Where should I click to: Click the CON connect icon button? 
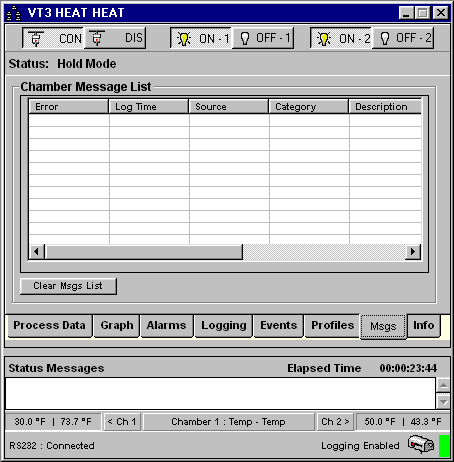tap(53, 38)
